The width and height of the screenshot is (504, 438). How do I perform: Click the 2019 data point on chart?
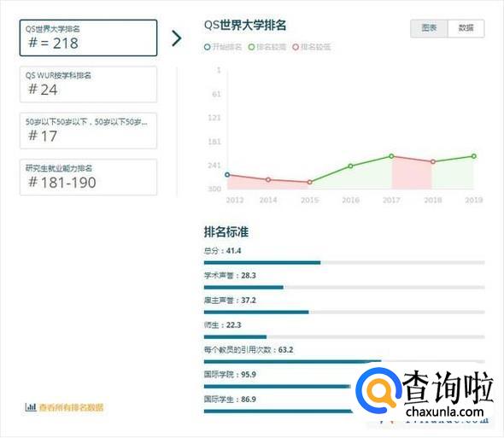coord(474,156)
